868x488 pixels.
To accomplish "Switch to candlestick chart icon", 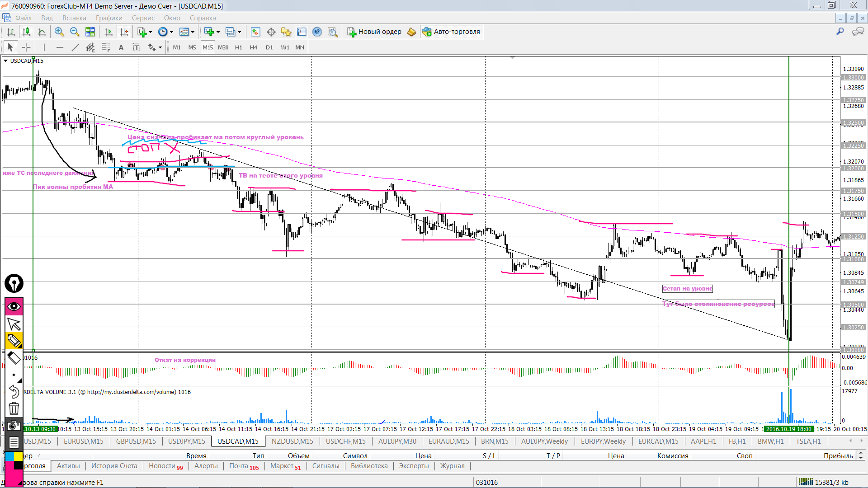I will (26, 32).
